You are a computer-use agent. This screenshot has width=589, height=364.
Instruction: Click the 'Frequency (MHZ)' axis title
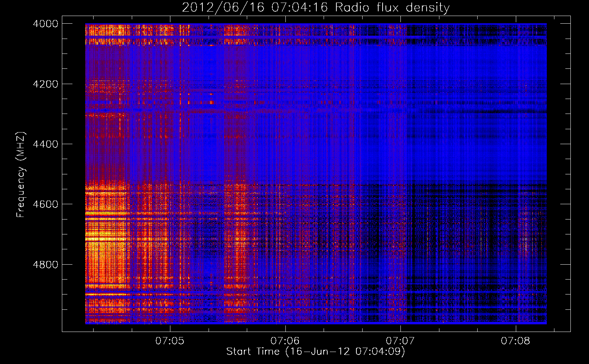21,174
